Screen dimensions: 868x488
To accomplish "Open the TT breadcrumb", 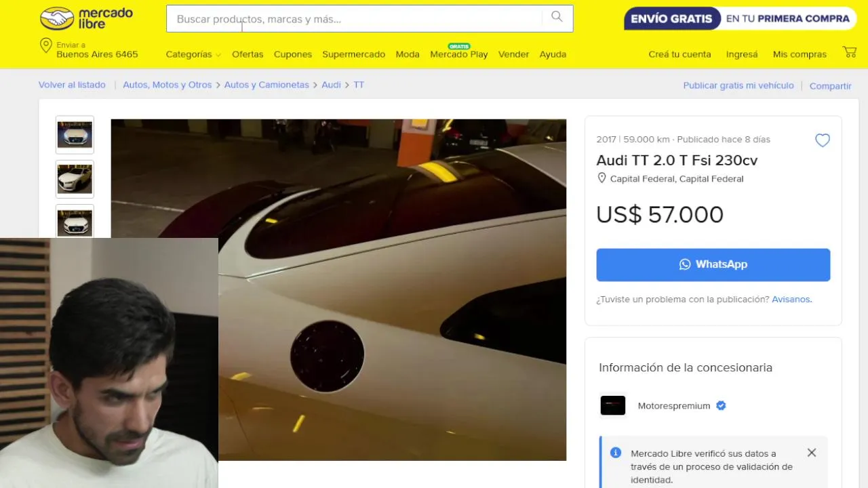I will click(x=359, y=85).
